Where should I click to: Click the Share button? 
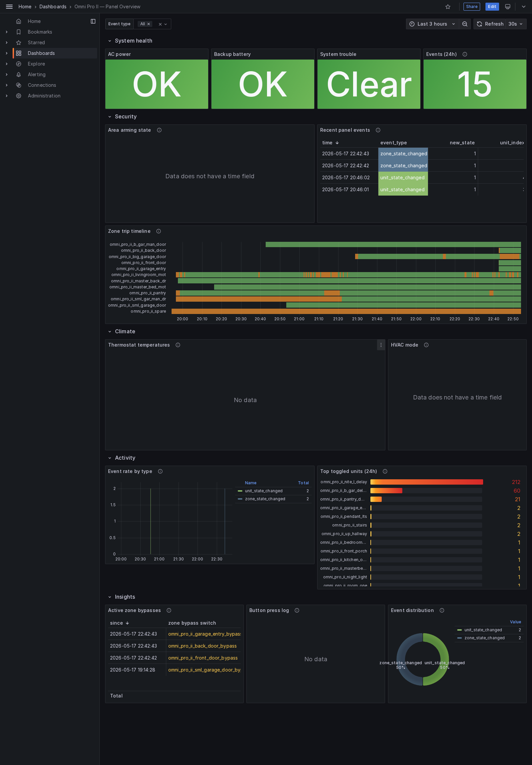(471, 7)
